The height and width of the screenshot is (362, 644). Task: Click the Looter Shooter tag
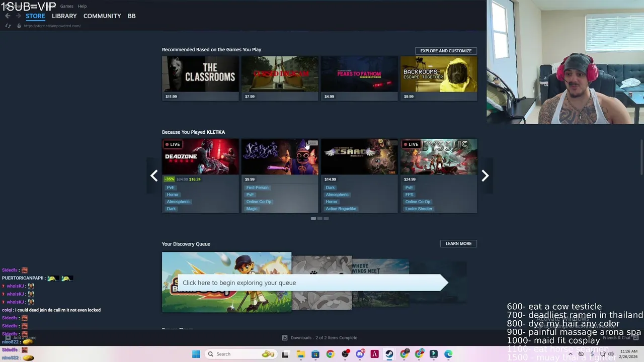(x=419, y=209)
